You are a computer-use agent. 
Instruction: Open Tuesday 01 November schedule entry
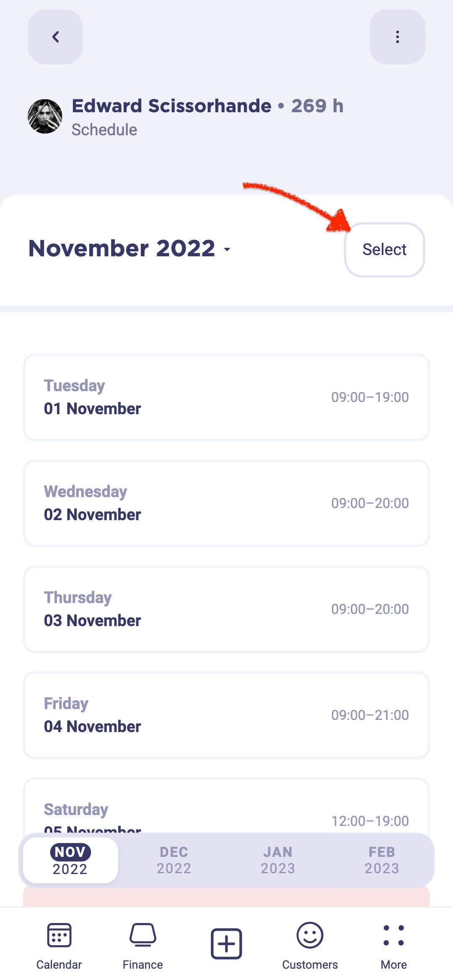pyautogui.click(x=226, y=397)
